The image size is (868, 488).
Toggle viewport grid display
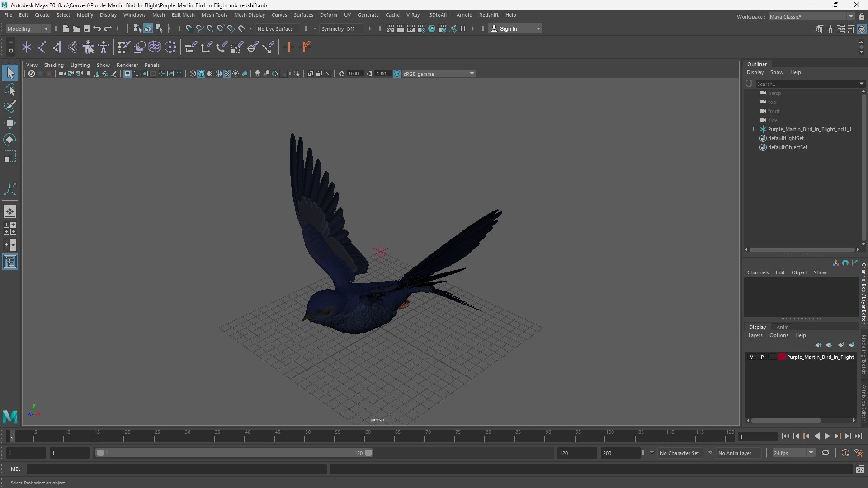tap(127, 74)
